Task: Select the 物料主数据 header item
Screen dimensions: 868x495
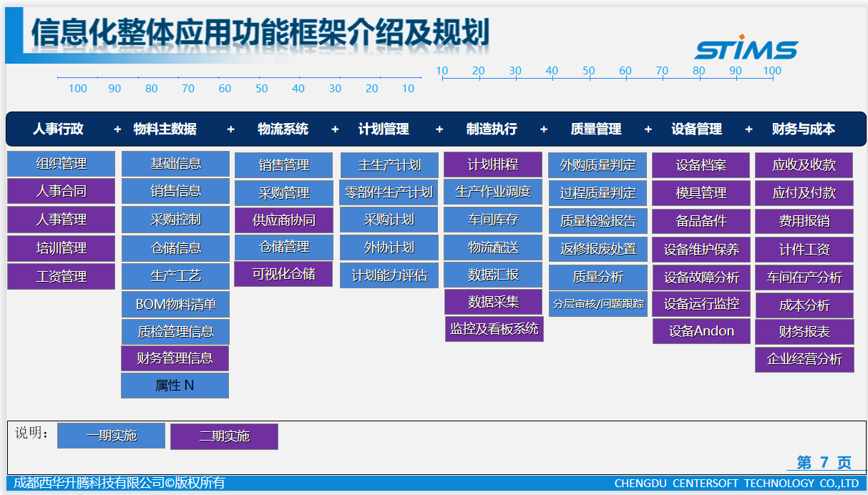Action: (x=165, y=129)
